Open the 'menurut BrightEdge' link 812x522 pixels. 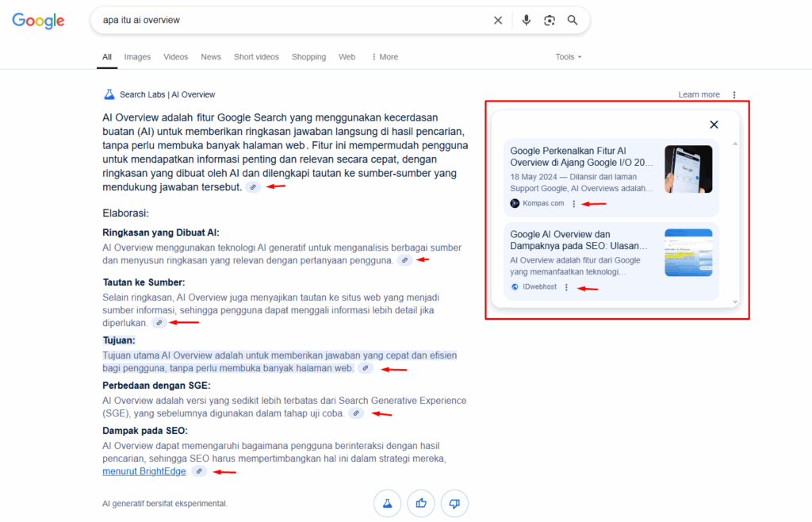(x=144, y=471)
